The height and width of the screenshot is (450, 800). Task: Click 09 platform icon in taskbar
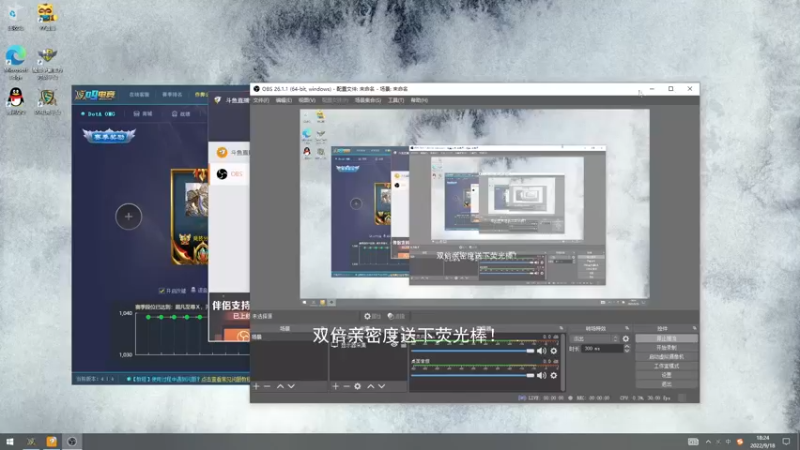click(31, 441)
